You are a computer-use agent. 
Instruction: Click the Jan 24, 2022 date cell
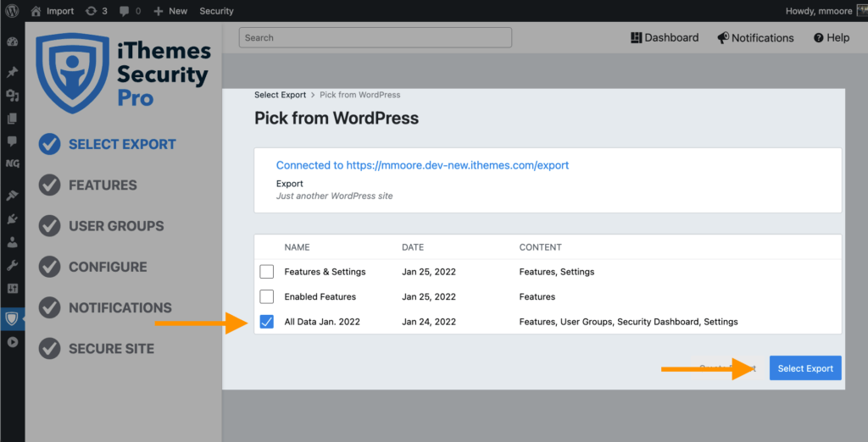pos(429,322)
